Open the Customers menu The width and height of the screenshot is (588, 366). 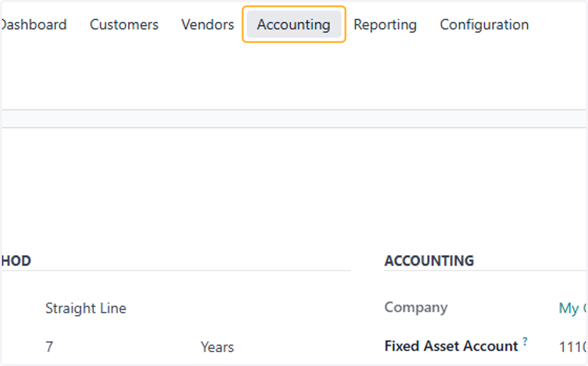pyautogui.click(x=124, y=25)
